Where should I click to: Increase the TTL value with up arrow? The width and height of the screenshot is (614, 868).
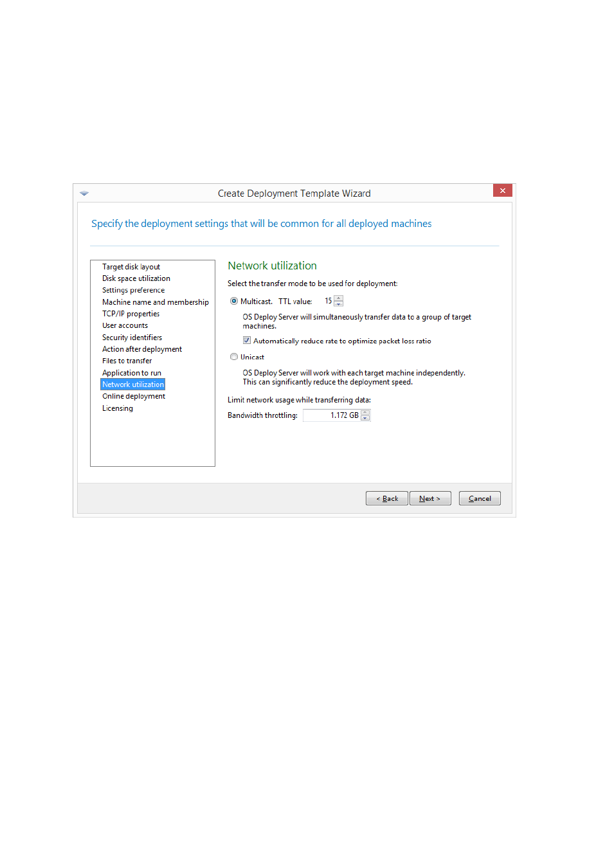point(339,298)
